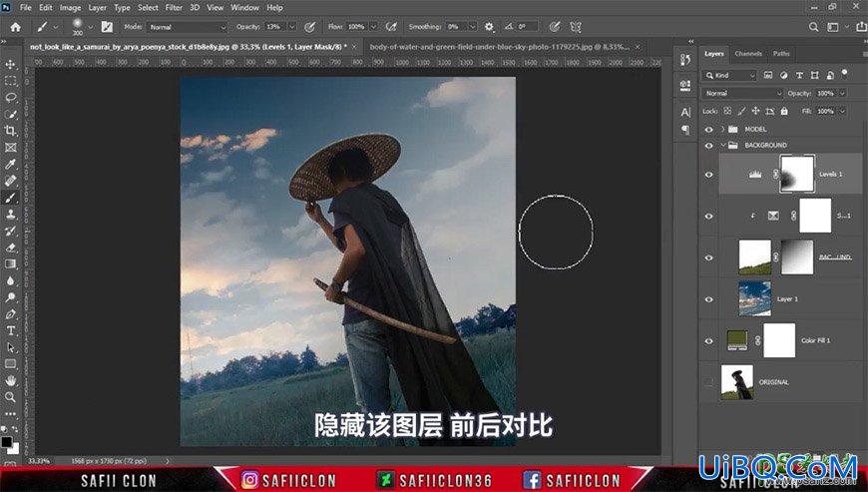This screenshot has width=868, height=492.
Task: Select the Brush tool in the left toolbar
Action: click(11, 198)
